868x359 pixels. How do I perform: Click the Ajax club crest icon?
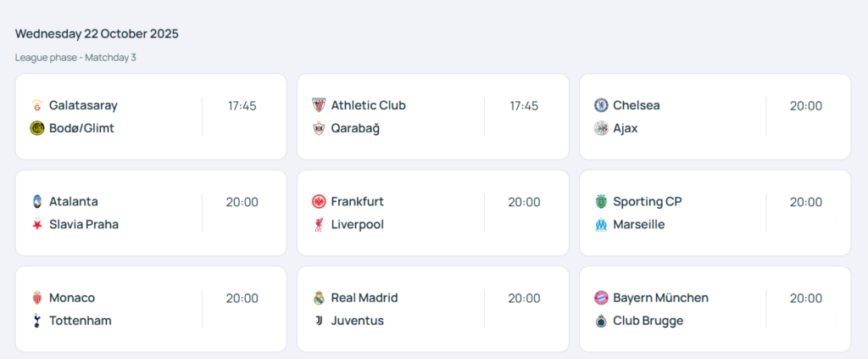pos(601,128)
